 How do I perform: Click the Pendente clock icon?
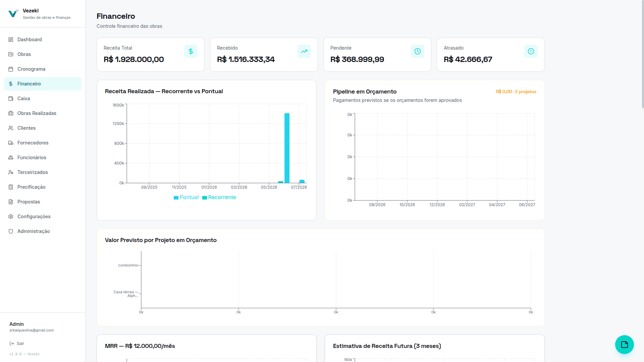[418, 51]
